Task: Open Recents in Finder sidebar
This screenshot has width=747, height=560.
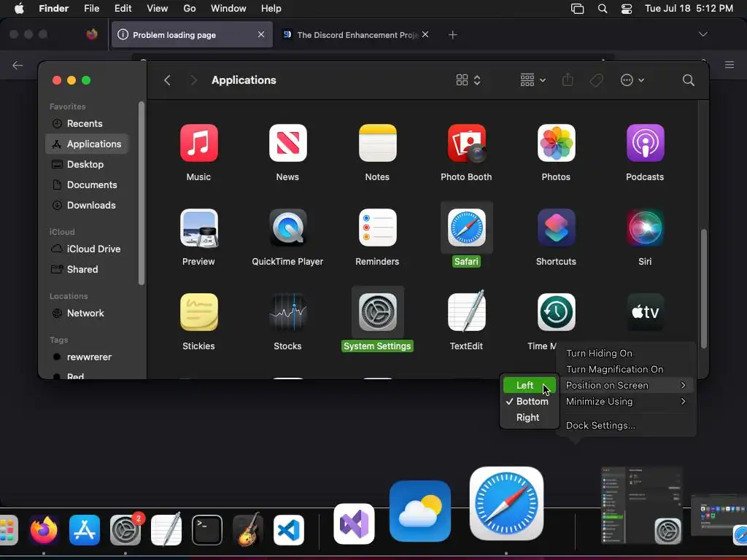Action: pos(87,123)
